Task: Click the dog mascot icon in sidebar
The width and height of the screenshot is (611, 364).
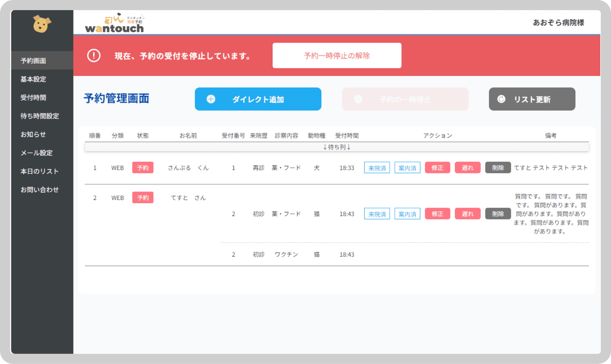Action: 42,24
